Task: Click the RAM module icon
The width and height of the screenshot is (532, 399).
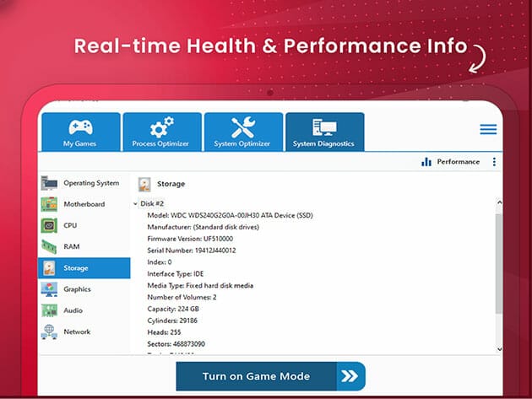Action: coord(50,247)
